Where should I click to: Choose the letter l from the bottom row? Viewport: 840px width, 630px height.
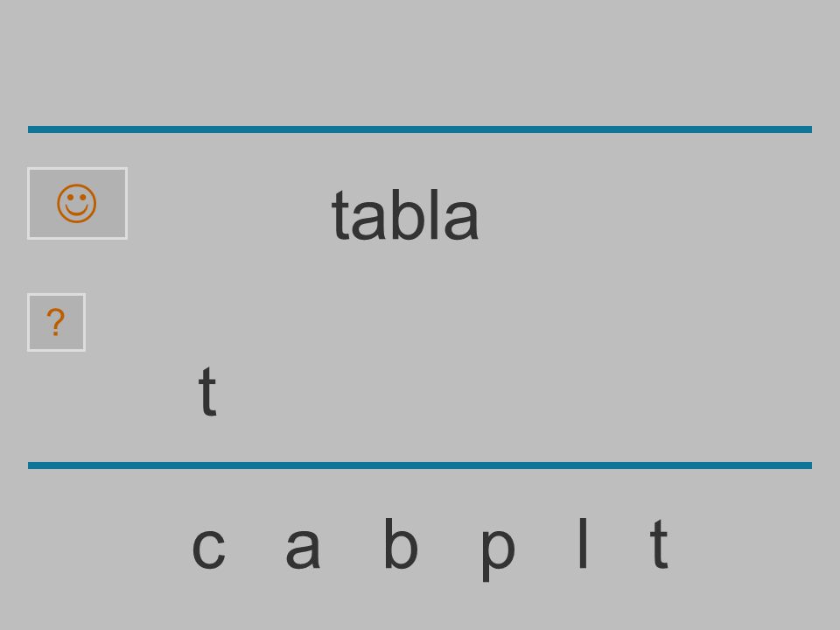pos(584,542)
